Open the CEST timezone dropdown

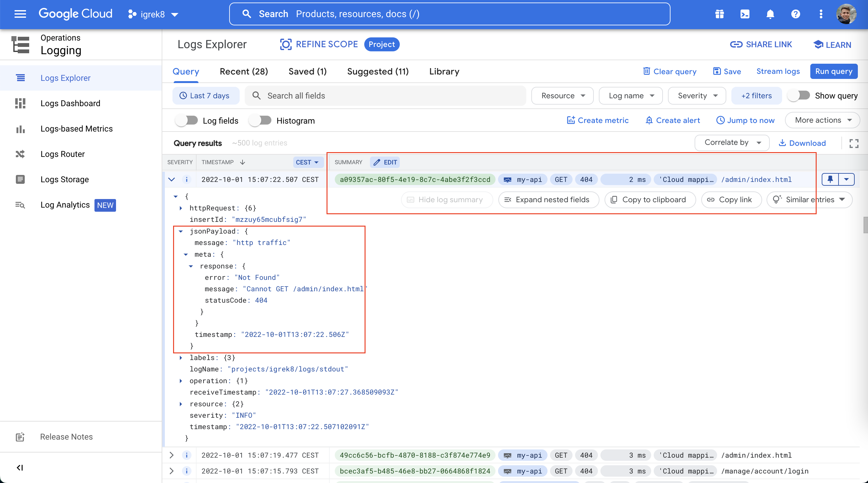(x=308, y=162)
